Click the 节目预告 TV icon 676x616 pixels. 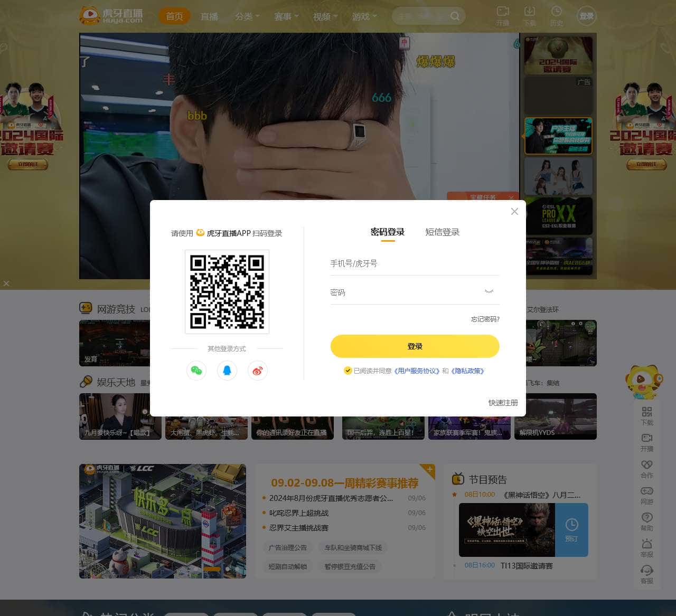[458, 479]
